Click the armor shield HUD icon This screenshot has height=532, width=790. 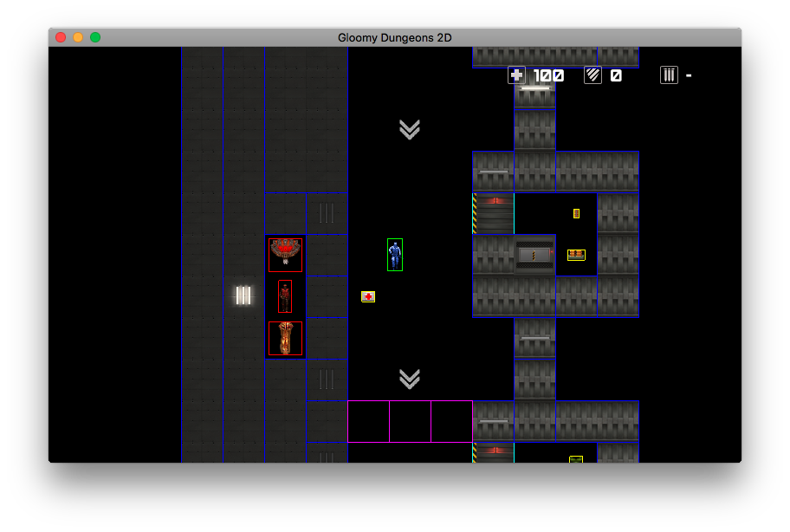click(593, 75)
